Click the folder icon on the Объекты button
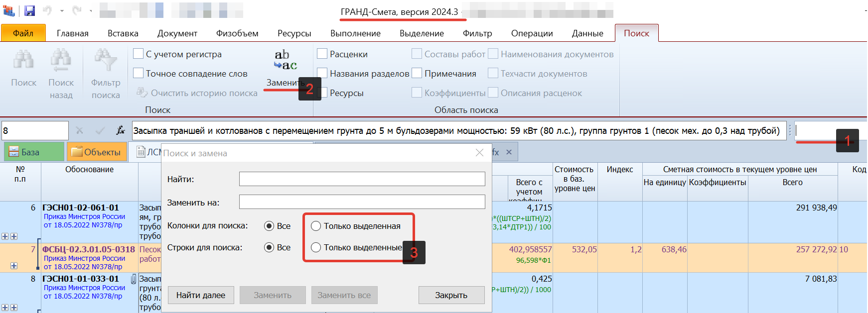This screenshot has width=868, height=313. (77, 152)
